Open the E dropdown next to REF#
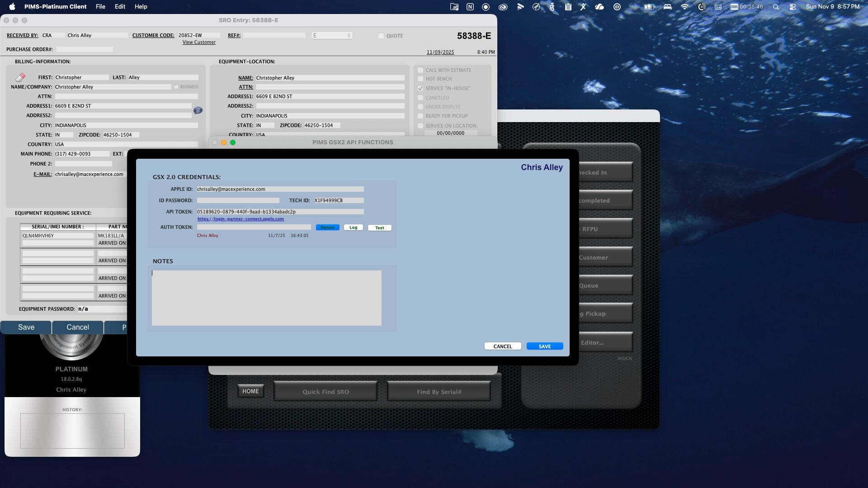The width and height of the screenshot is (868, 488). pyautogui.click(x=332, y=35)
